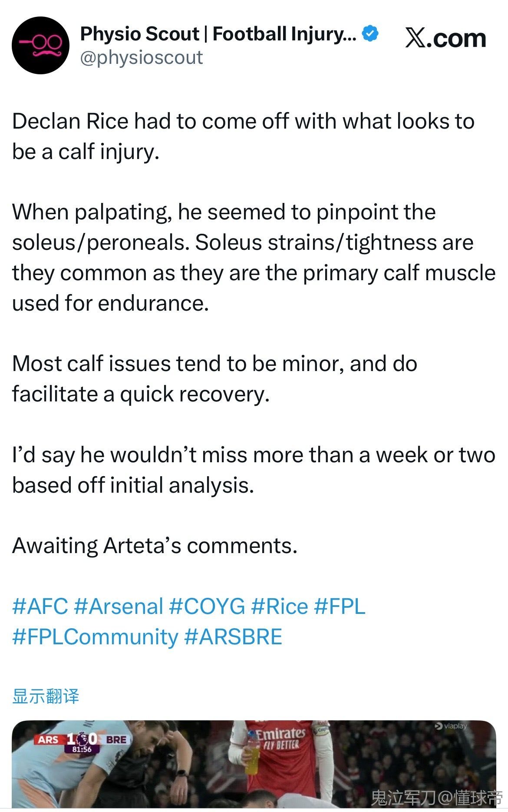This screenshot has height=812, width=508.
Task: Open the Physio Scout profile avatar
Action: click(x=40, y=46)
